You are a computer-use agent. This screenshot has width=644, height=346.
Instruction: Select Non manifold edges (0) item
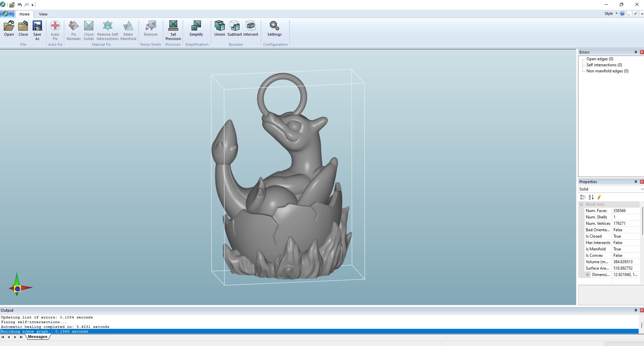[607, 71]
